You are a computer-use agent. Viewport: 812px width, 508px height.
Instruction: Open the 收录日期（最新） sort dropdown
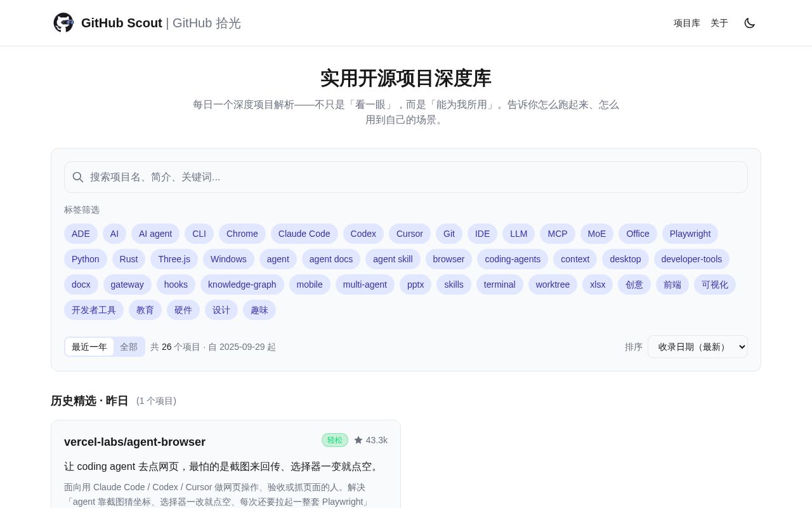click(698, 347)
